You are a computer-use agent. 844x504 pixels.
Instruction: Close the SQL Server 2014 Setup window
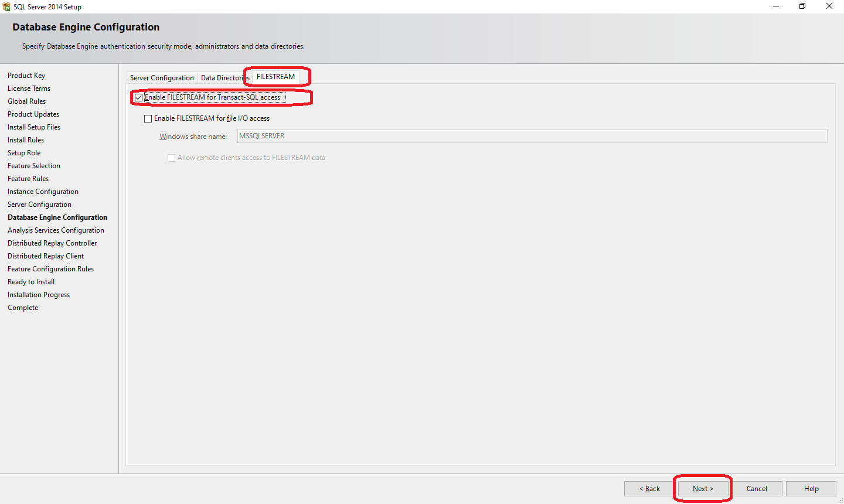click(x=829, y=6)
